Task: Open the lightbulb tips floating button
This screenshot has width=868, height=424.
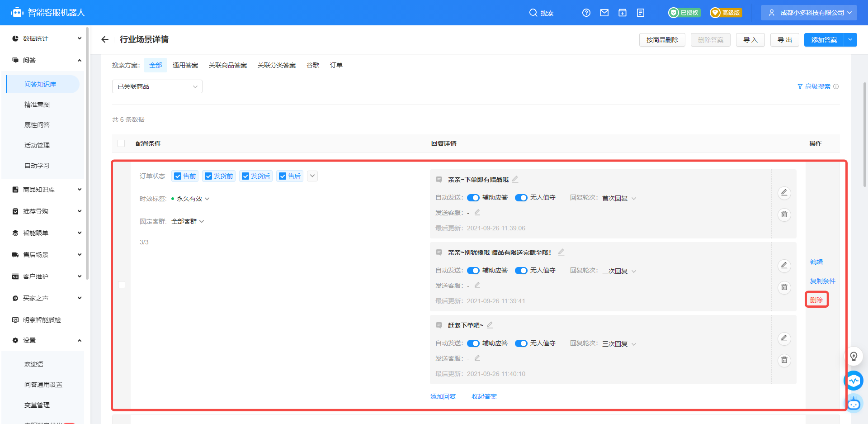Action: [x=854, y=356]
